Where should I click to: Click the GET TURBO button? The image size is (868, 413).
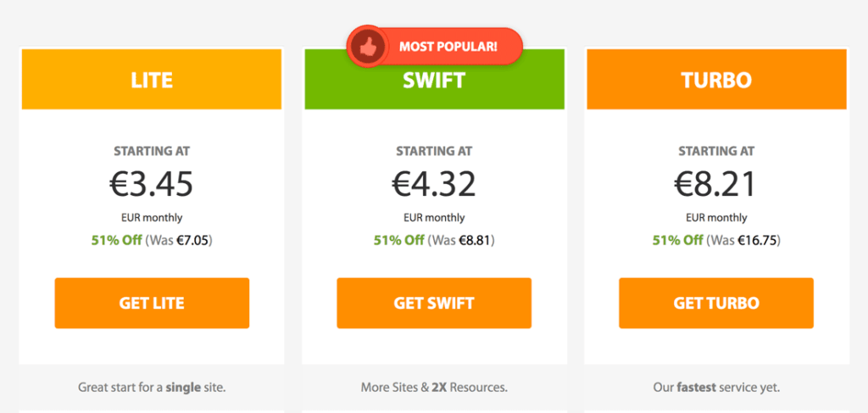tap(716, 303)
